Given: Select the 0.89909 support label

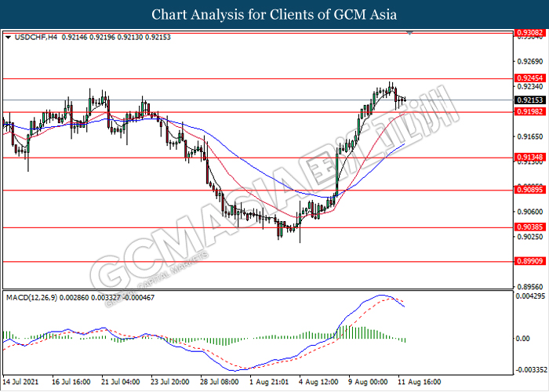Looking at the screenshot, I should (x=530, y=261).
